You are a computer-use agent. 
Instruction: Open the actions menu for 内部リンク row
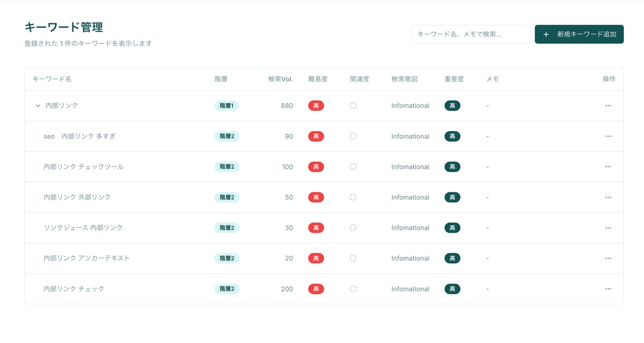(608, 106)
